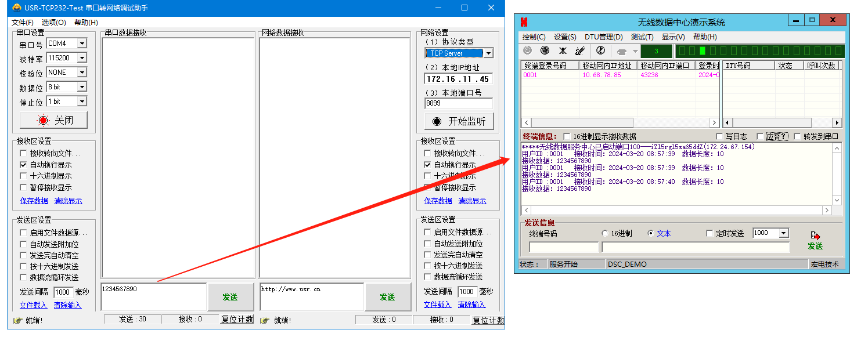Image resolution: width=868 pixels, height=337 pixels.
Task: Open the 波特率 115200 dropdown
Action: [82, 58]
